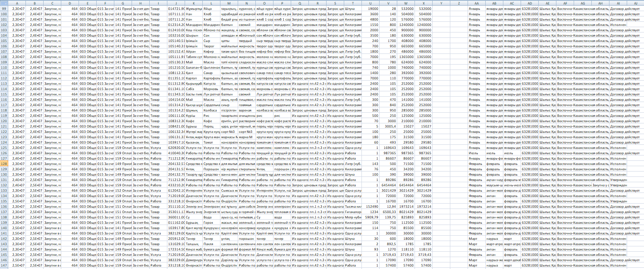Click the 5909,79 cell in column U
644x269 pixels.
(371, 217)
